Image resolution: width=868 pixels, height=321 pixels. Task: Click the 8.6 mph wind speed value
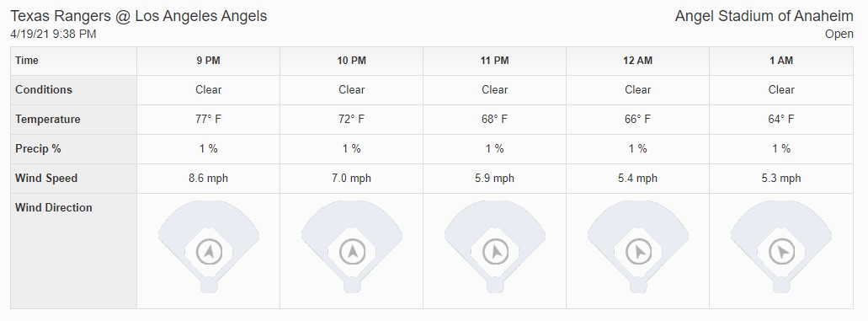tap(208, 179)
